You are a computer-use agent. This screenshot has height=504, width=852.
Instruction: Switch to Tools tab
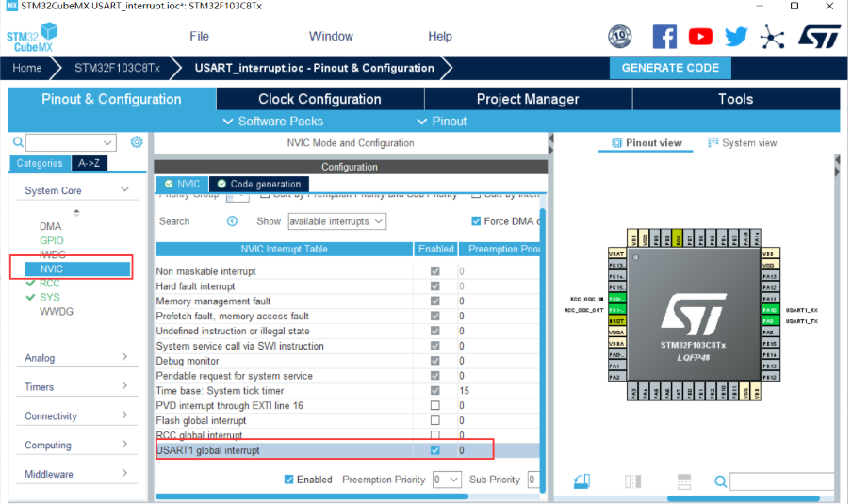[x=736, y=99]
